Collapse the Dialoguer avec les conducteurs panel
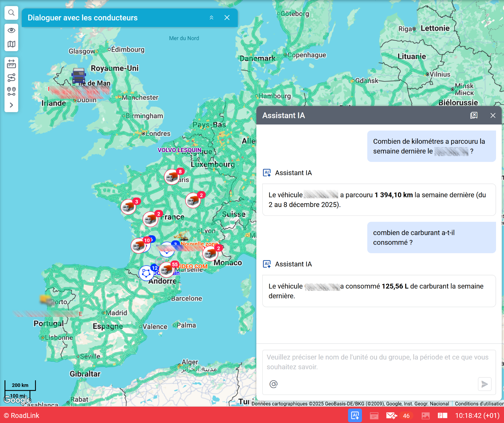 [x=211, y=18]
